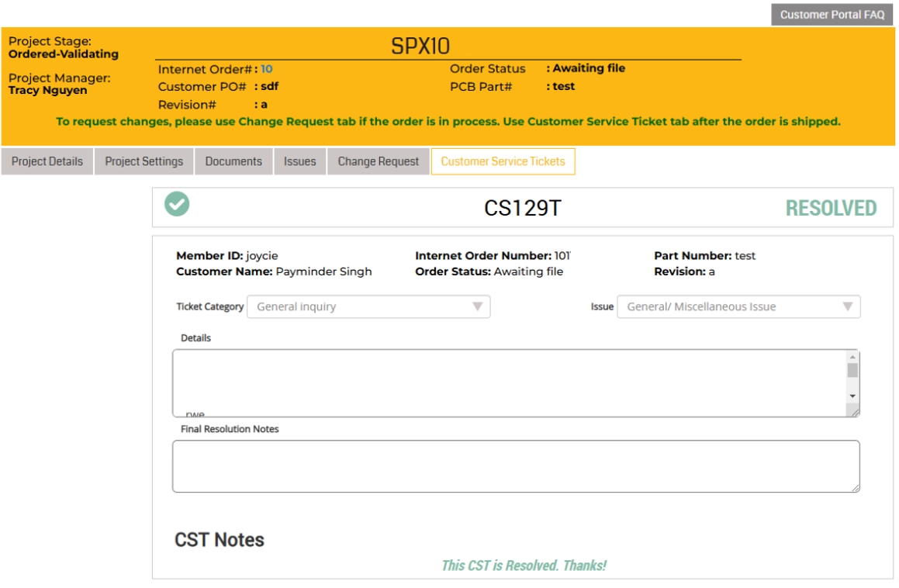Click the RESOLVED status label

click(x=831, y=208)
